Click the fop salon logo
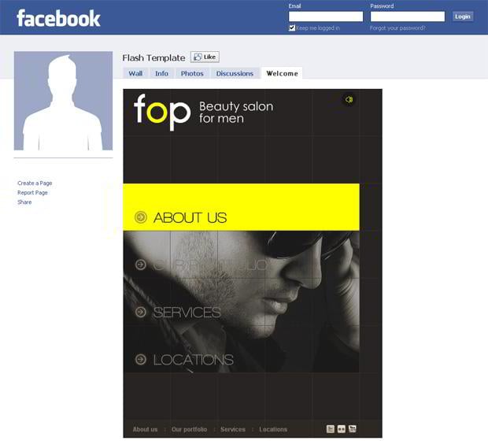 (x=162, y=112)
